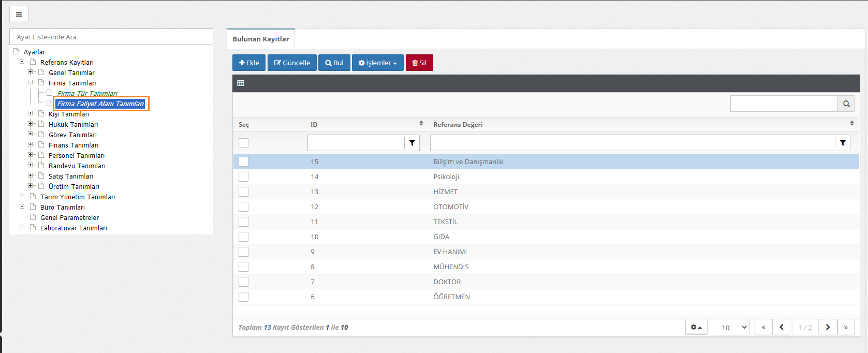Check the box for Psikoloji row
The height and width of the screenshot is (353, 868).
[243, 177]
